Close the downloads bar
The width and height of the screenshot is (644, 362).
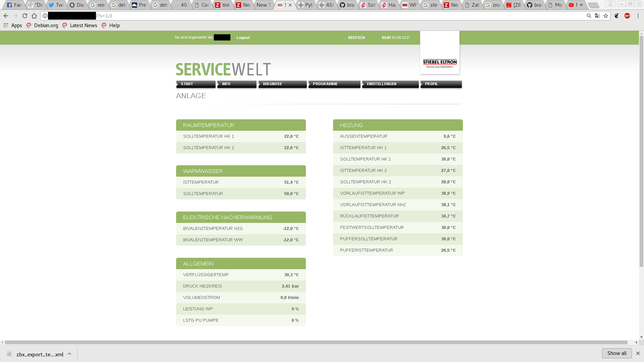click(x=638, y=353)
